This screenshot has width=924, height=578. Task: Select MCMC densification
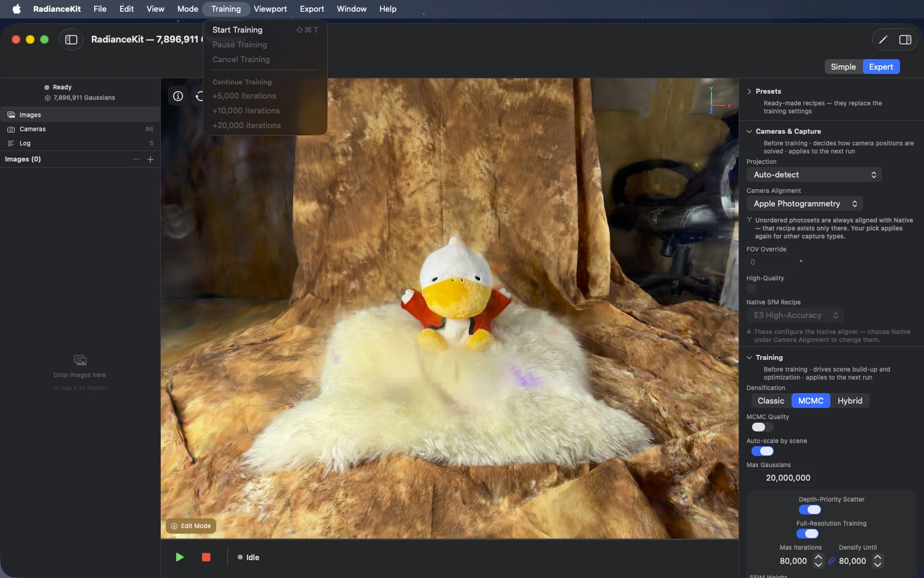pos(811,401)
